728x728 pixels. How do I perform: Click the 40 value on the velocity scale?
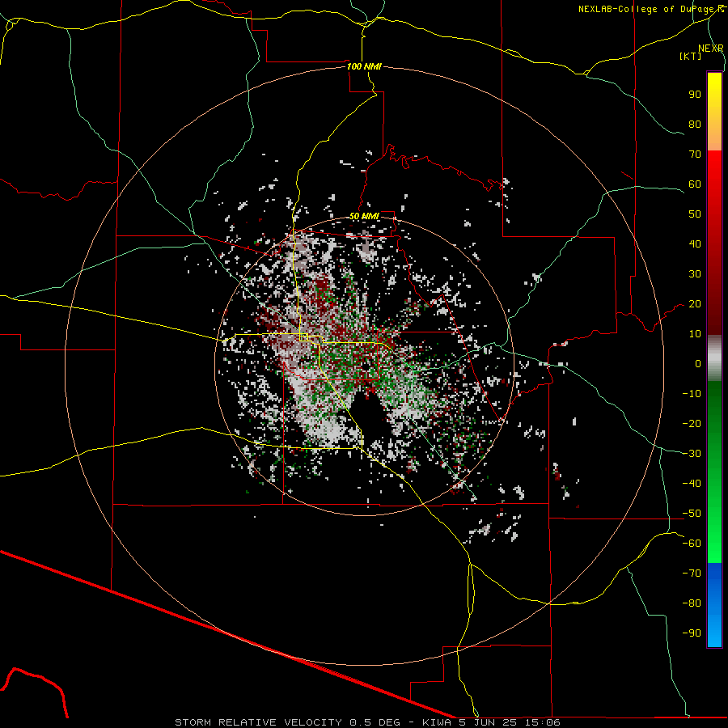[695, 244]
